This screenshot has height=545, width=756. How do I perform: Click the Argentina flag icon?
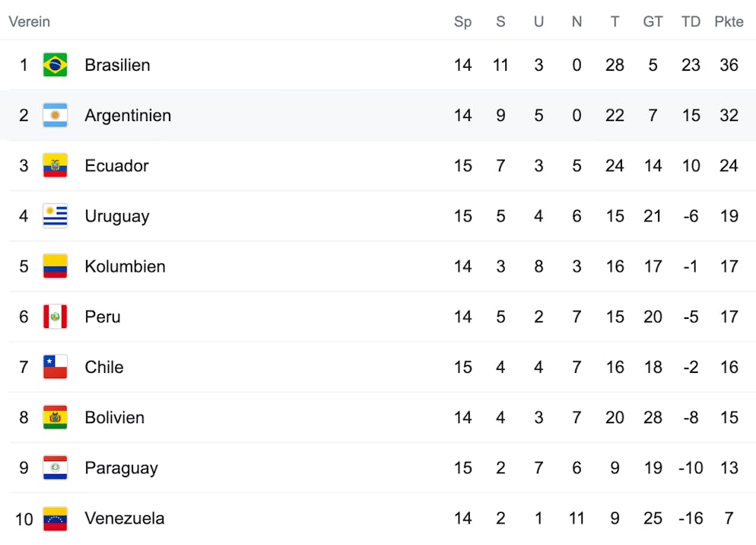(x=55, y=115)
